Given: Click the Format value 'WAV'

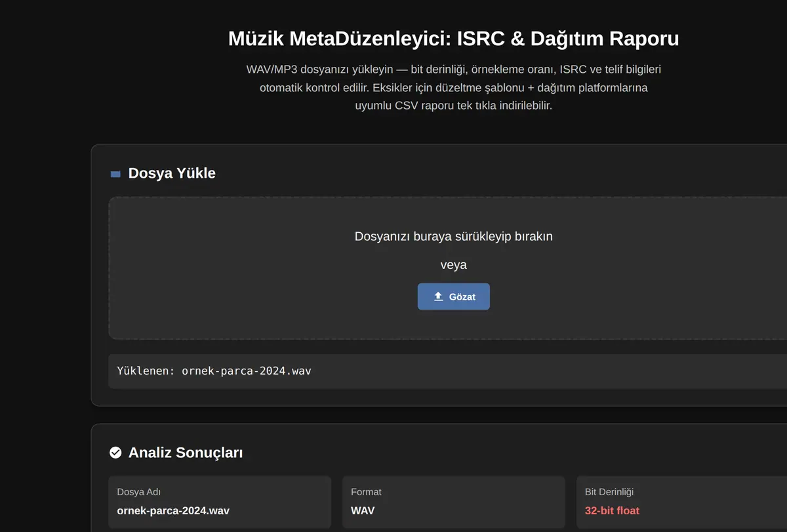Looking at the screenshot, I should 363,510.
